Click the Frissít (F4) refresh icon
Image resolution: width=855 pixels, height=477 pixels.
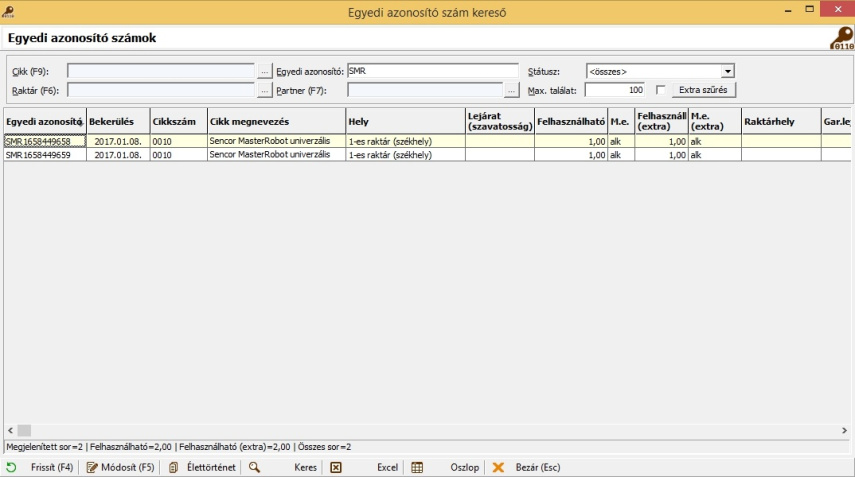(x=11, y=467)
